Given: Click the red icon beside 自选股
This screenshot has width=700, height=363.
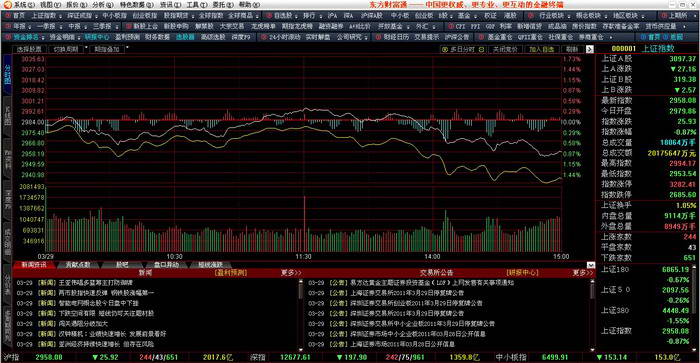Looking at the screenshot, I should click(x=269, y=15).
